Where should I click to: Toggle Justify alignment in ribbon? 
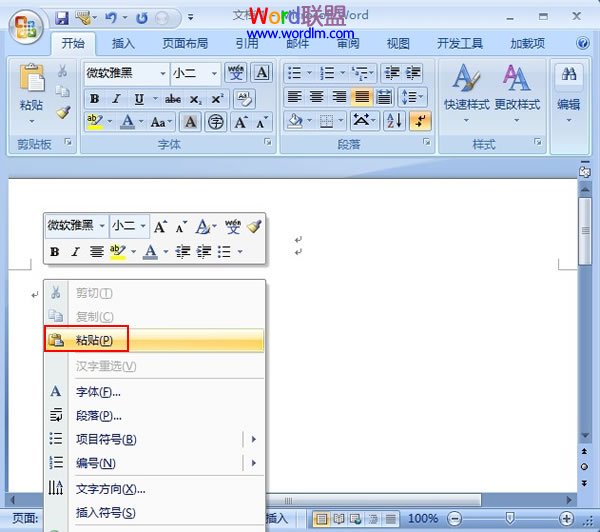point(362,97)
